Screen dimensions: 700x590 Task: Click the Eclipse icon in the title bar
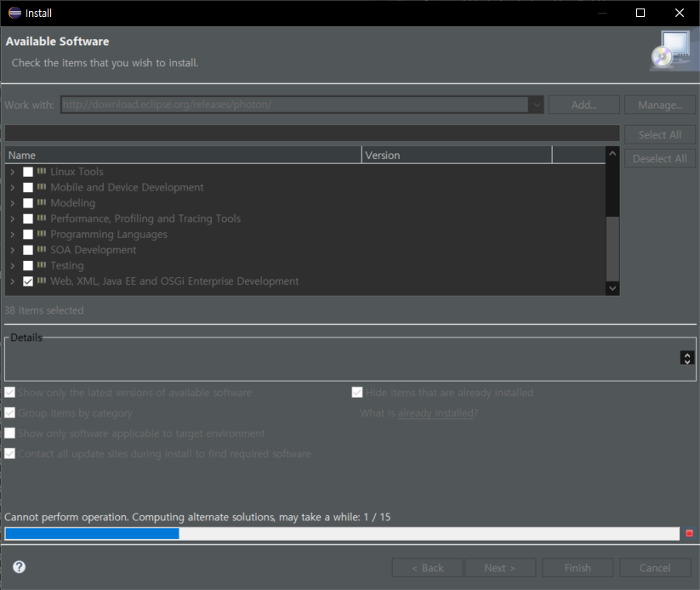click(x=14, y=13)
